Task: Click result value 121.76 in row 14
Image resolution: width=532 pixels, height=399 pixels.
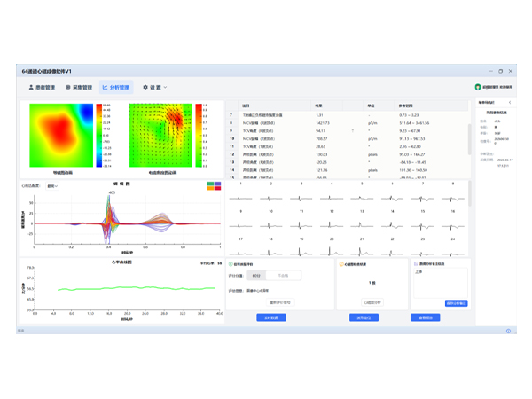Action: pos(322,170)
